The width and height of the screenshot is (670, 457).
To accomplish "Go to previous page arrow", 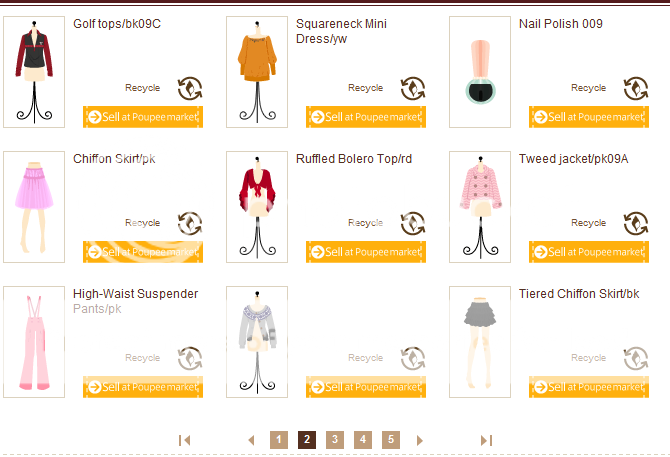I will (x=251, y=440).
